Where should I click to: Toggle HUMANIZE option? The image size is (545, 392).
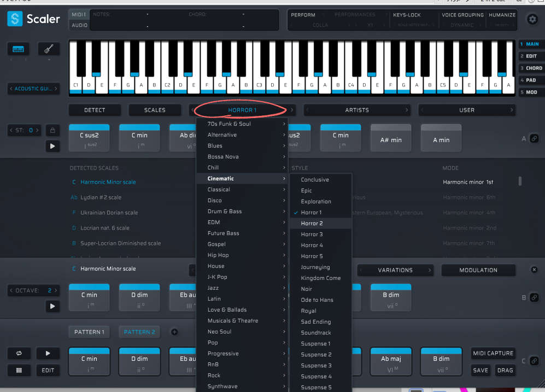502,15
